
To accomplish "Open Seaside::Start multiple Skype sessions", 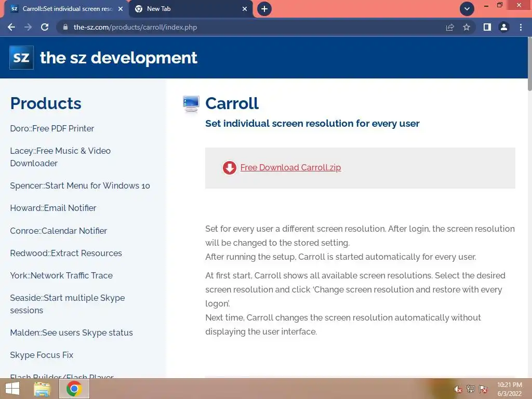I will (68, 304).
